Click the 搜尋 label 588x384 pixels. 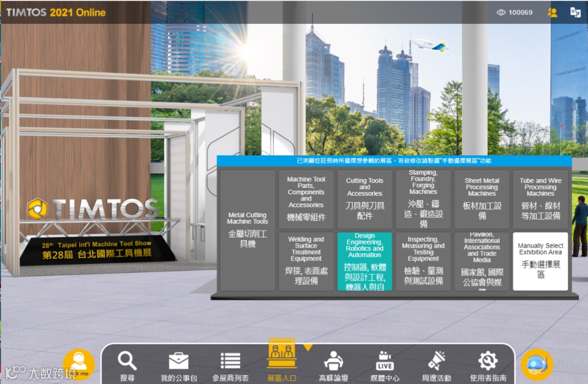coord(127,378)
